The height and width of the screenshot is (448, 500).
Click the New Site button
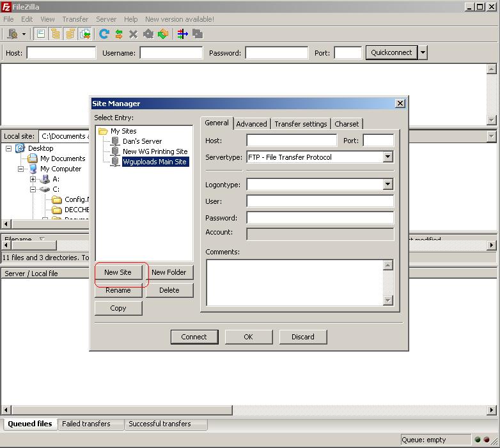tap(118, 272)
